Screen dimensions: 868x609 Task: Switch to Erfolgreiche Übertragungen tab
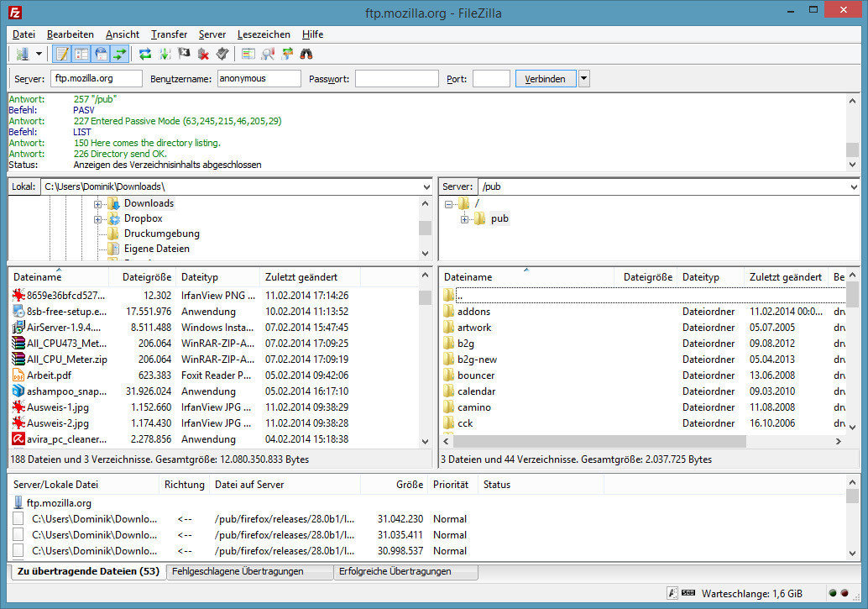pyautogui.click(x=405, y=571)
